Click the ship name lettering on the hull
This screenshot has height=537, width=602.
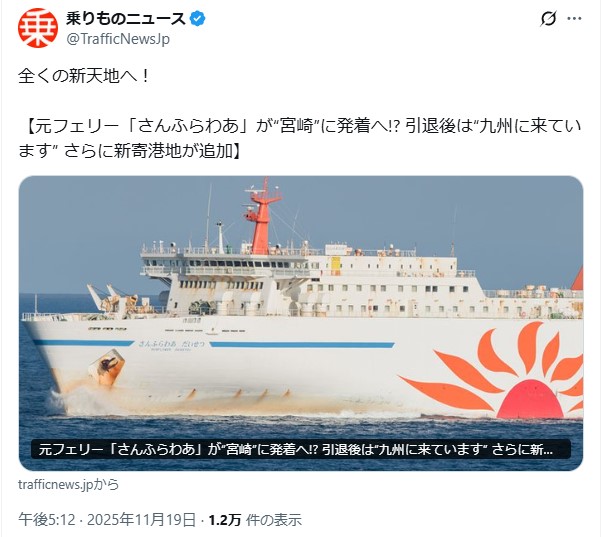pyautogui.click(x=172, y=344)
